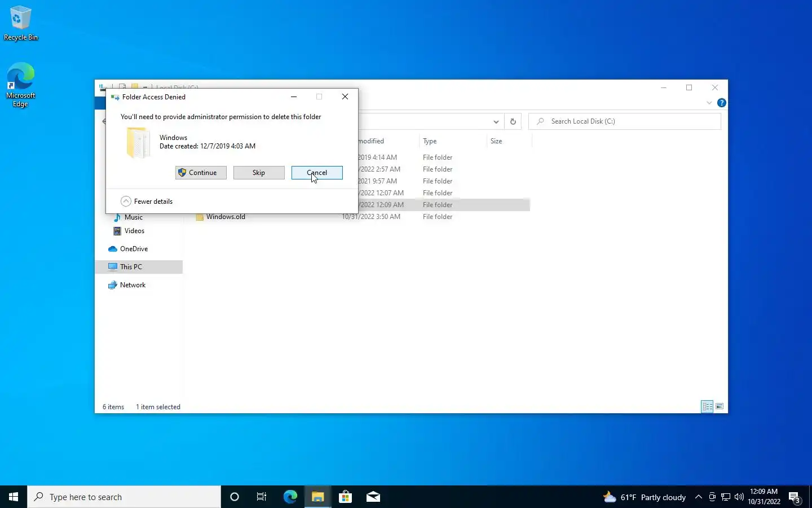Minimize the Folder Access Denied dialog
812x508 pixels.
click(294, 97)
